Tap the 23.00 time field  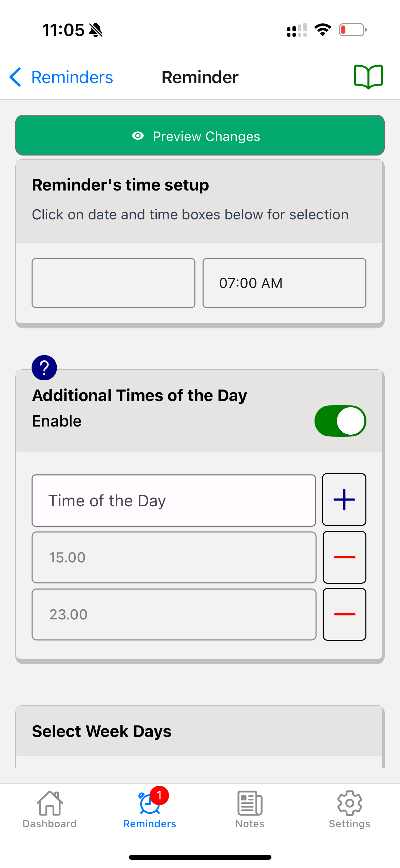click(174, 614)
